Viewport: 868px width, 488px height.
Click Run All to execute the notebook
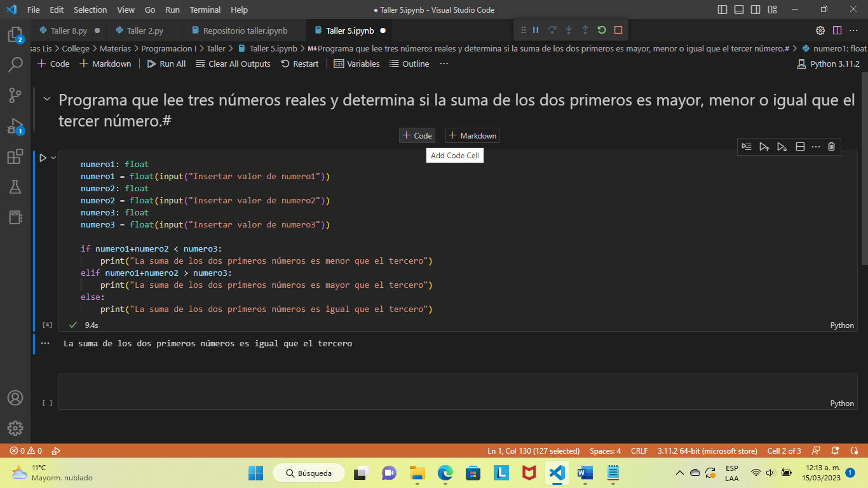point(166,64)
